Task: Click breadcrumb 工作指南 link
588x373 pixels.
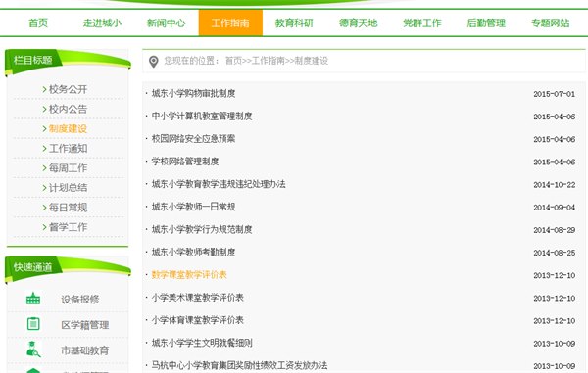Action: point(268,61)
